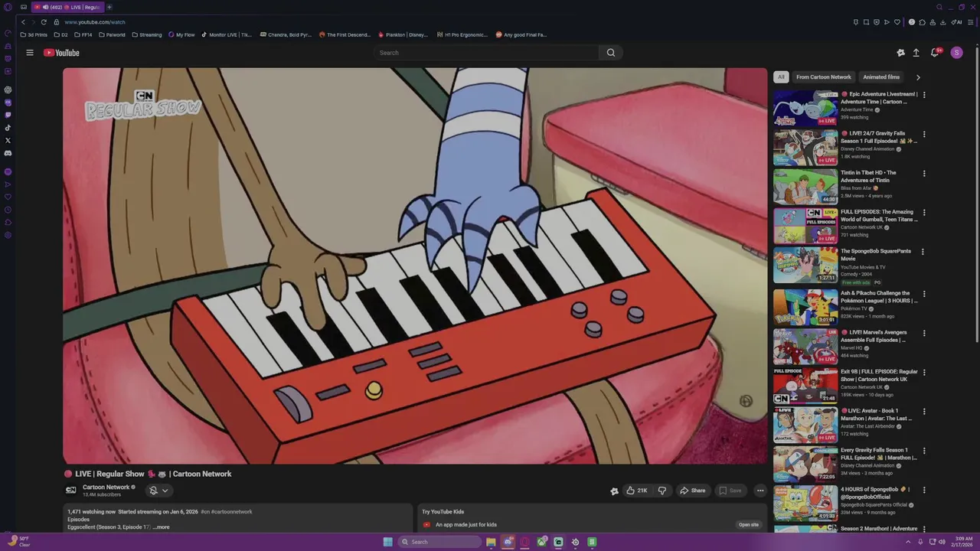Open the taskbar clock showing 3:09 AM
This screenshot has height=551, width=980.
961,542
